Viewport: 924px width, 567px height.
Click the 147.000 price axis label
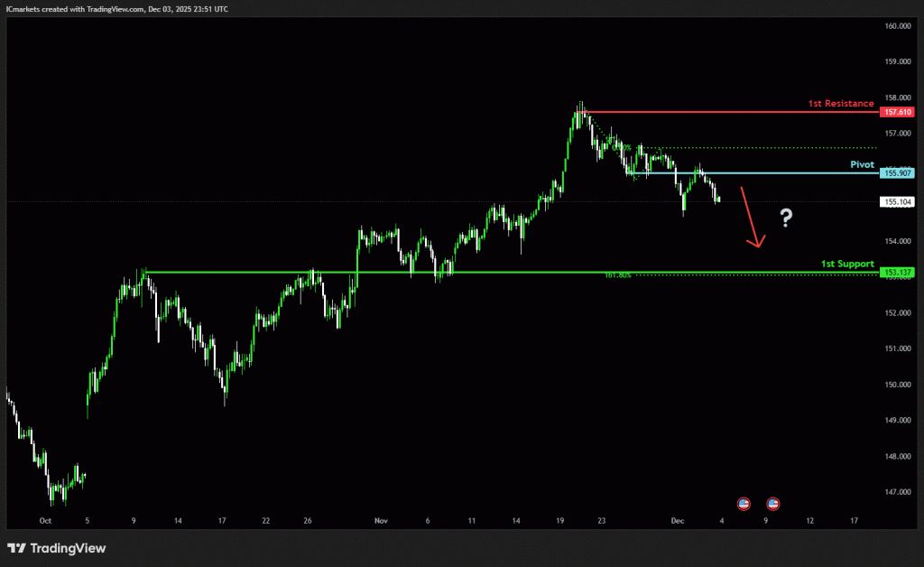[896, 492]
